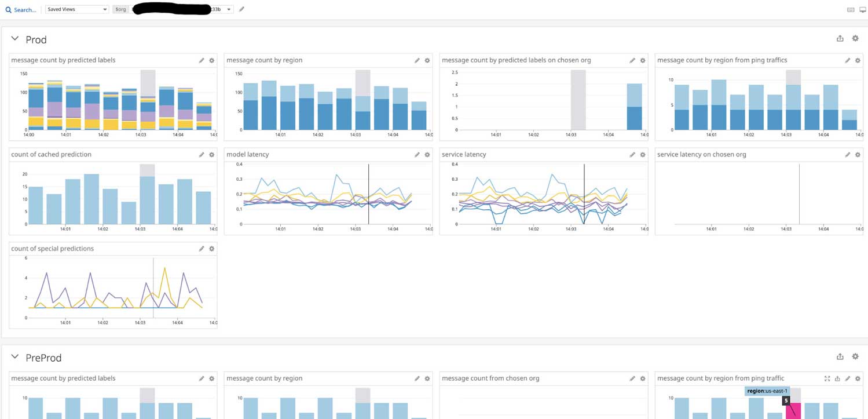
Task: Open the $org variable value dropdown
Action: pyautogui.click(x=229, y=9)
